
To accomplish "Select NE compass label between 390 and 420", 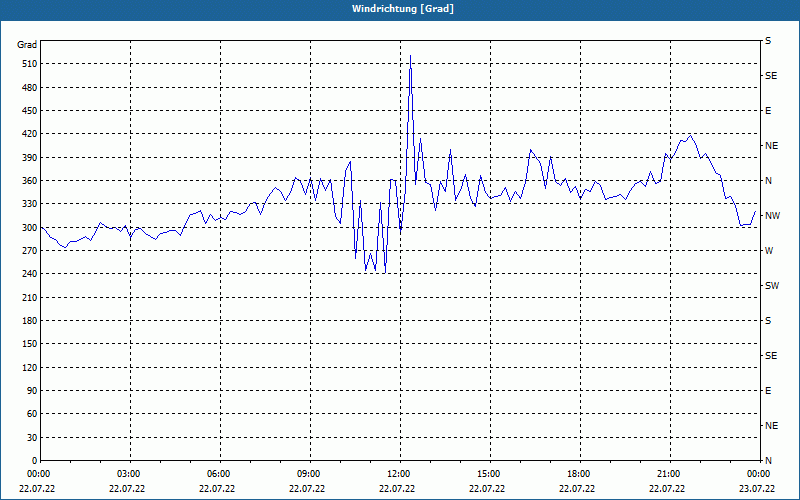I will 771,146.
